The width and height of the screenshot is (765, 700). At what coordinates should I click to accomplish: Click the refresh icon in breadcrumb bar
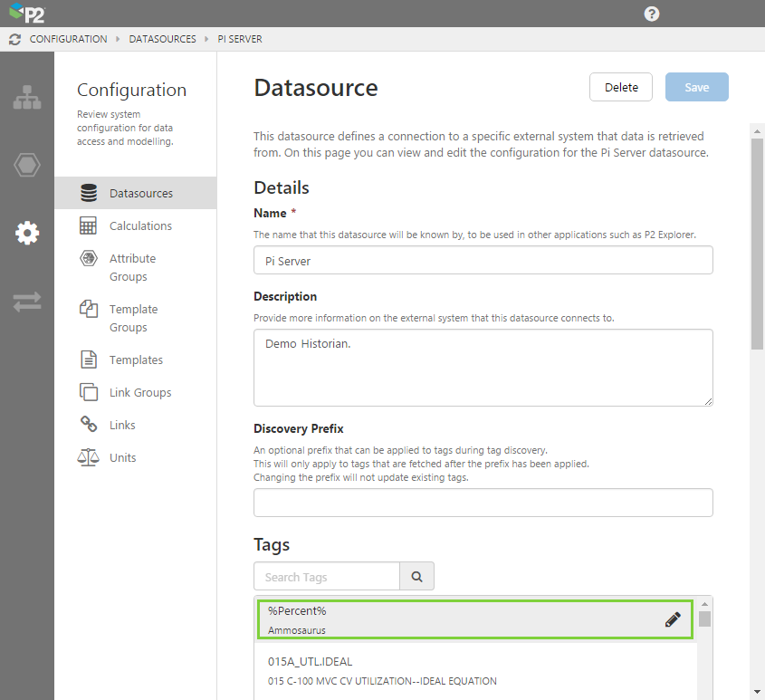pyautogui.click(x=14, y=40)
